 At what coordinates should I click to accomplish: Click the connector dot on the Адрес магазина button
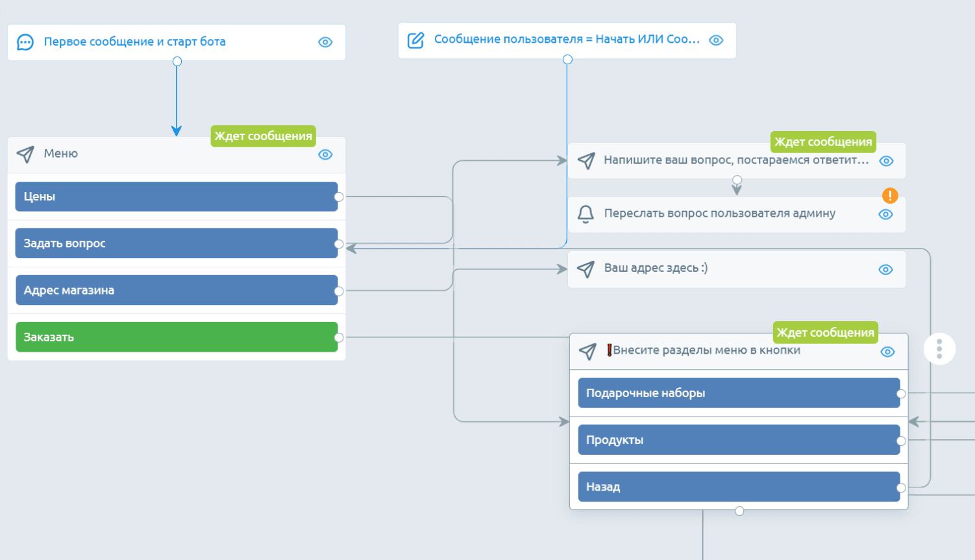(339, 291)
